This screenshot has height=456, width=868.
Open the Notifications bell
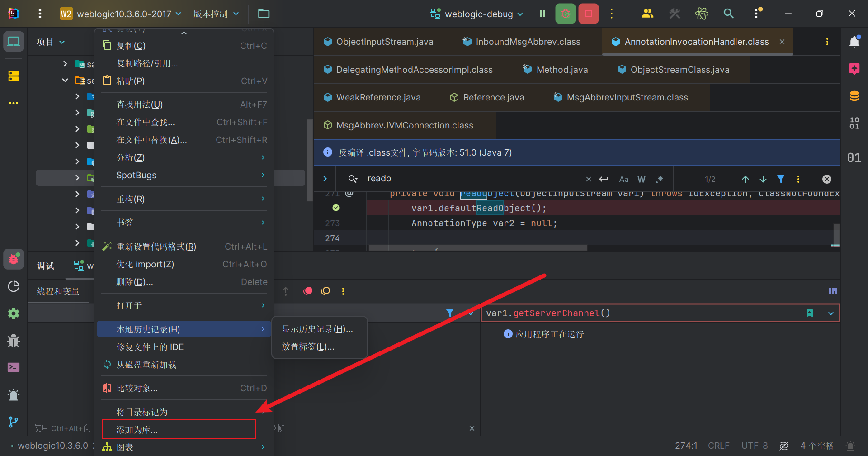[x=854, y=42]
